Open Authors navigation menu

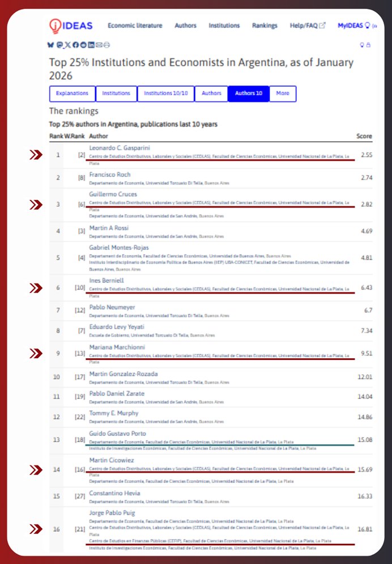point(185,26)
